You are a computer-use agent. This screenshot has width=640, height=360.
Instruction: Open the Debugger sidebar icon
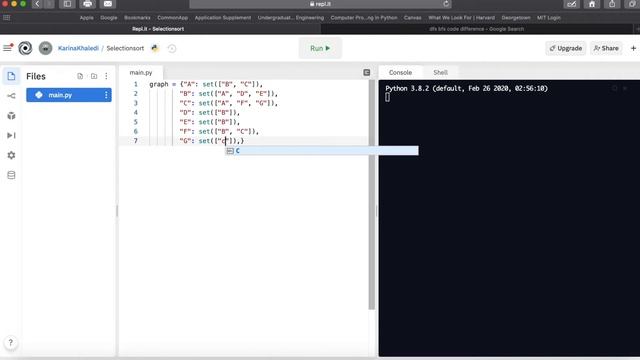11,136
